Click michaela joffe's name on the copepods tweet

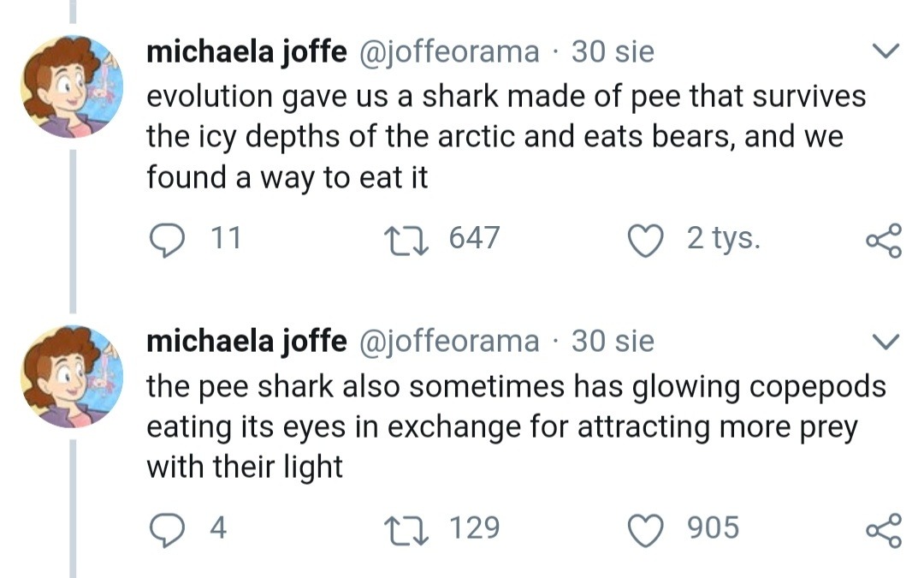point(246,342)
